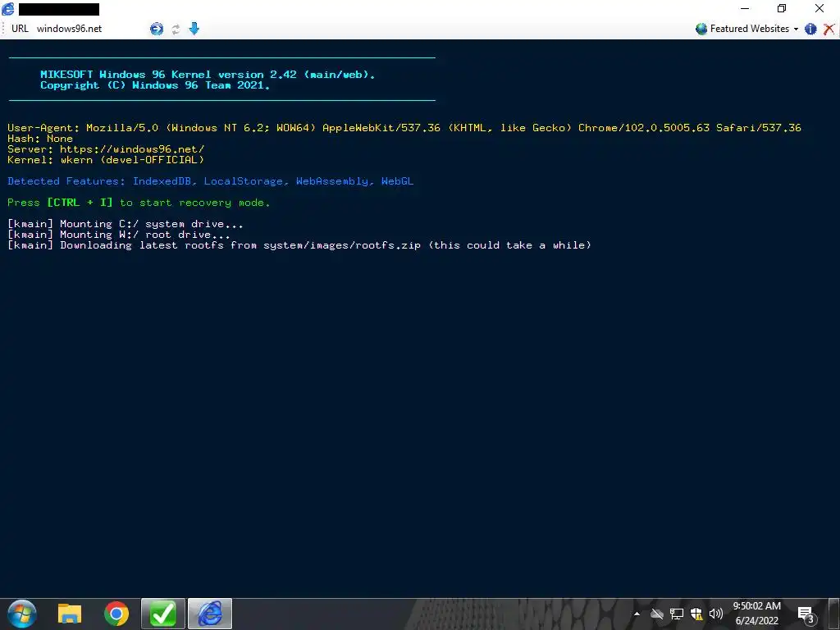Launch Google Chrome from the taskbar
The image size is (840, 630).
pyautogui.click(x=116, y=614)
